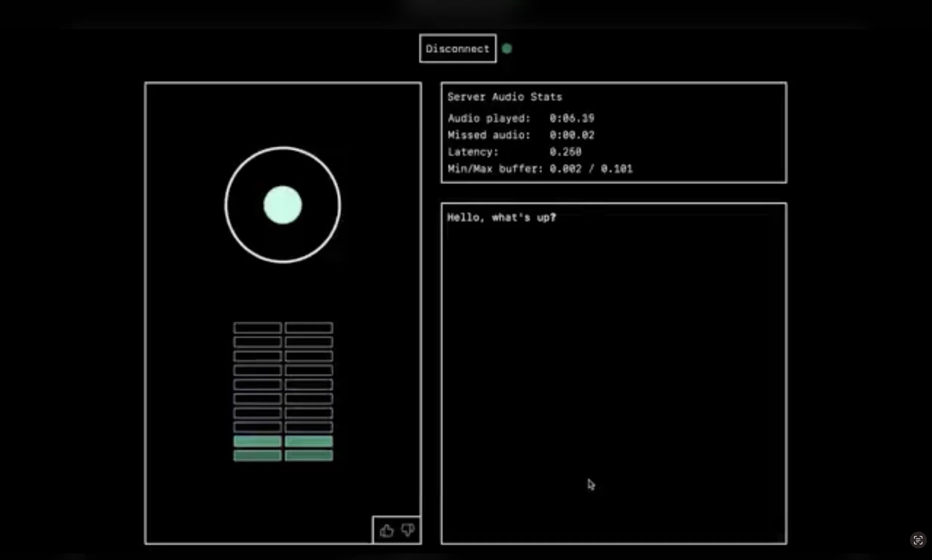The width and height of the screenshot is (932, 560).
Task: Toggle the thumbs up feedback on
Action: click(386, 530)
